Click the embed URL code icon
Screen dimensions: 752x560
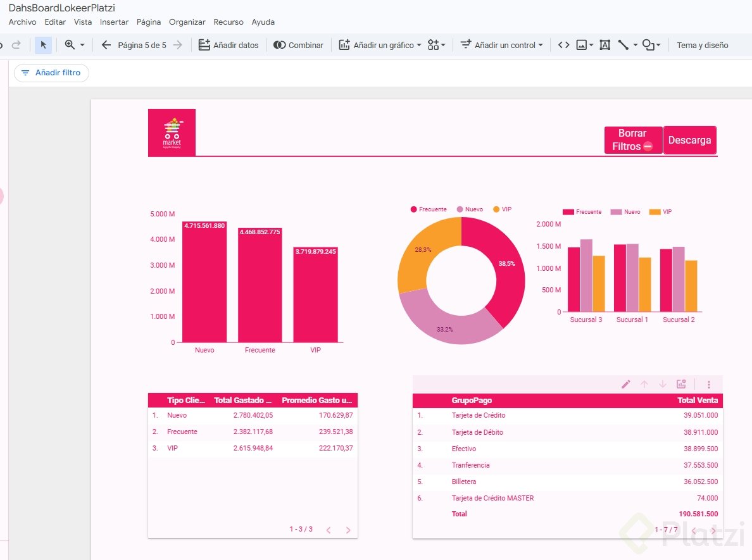(x=564, y=45)
